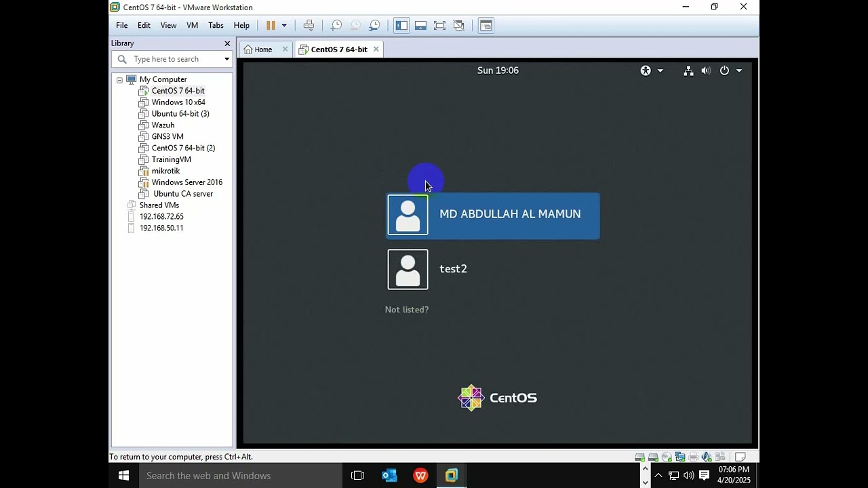Choose the test2 user account
The width and height of the screenshot is (868, 488).
pyautogui.click(x=493, y=269)
